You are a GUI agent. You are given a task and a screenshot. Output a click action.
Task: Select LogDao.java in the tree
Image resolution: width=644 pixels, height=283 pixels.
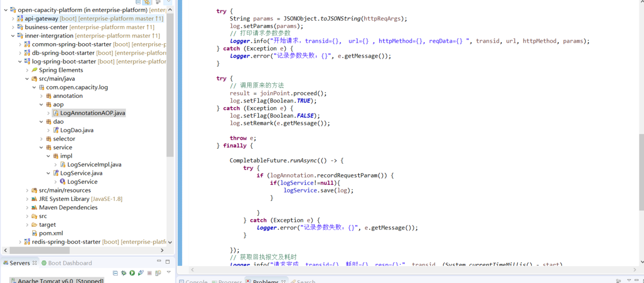click(x=77, y=130)
